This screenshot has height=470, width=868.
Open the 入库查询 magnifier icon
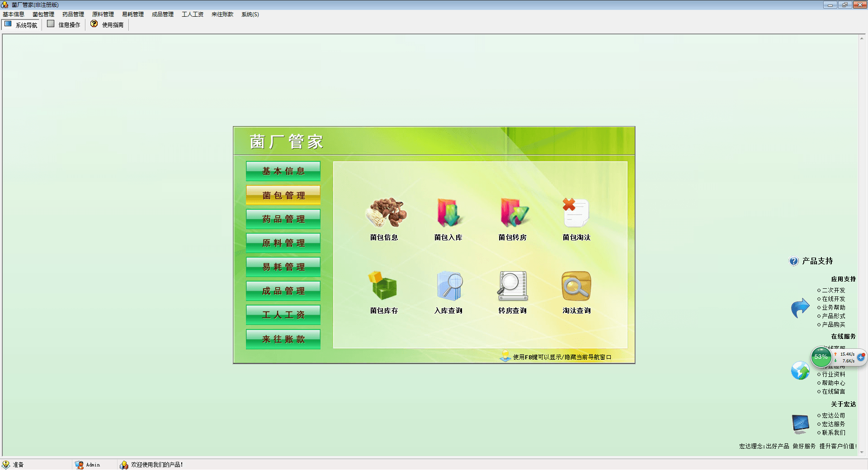point(449,286)
